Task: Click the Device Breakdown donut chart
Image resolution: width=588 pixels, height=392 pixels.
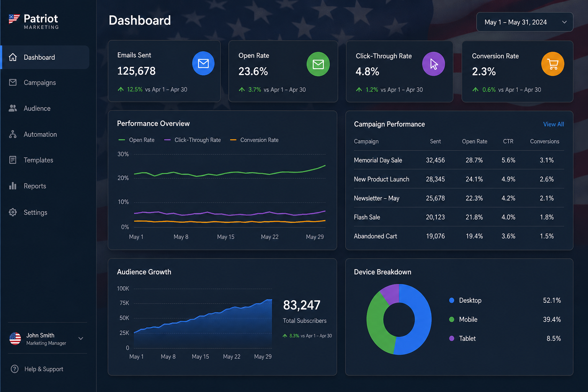Action: tap(399, 319)
